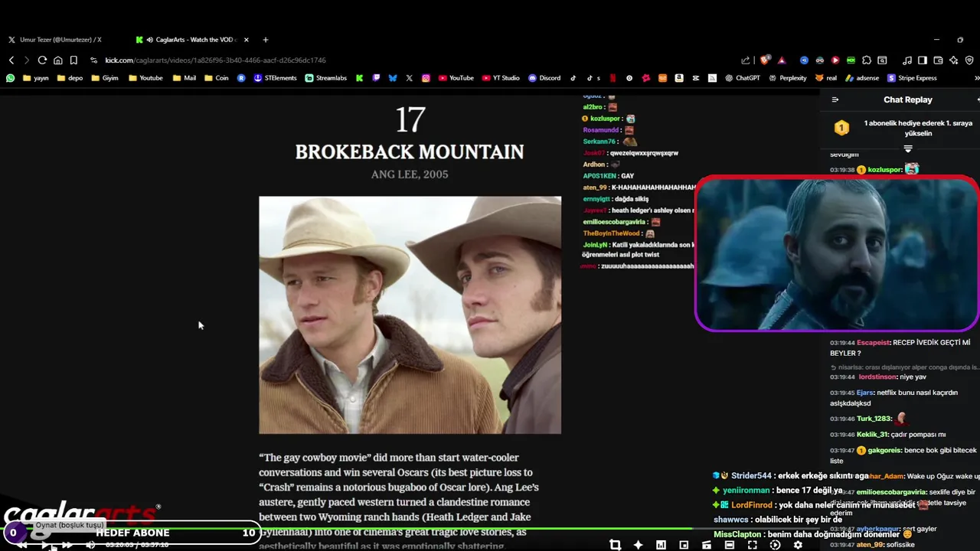Click the Brokeback Mountain film still

tap(410, 315)
